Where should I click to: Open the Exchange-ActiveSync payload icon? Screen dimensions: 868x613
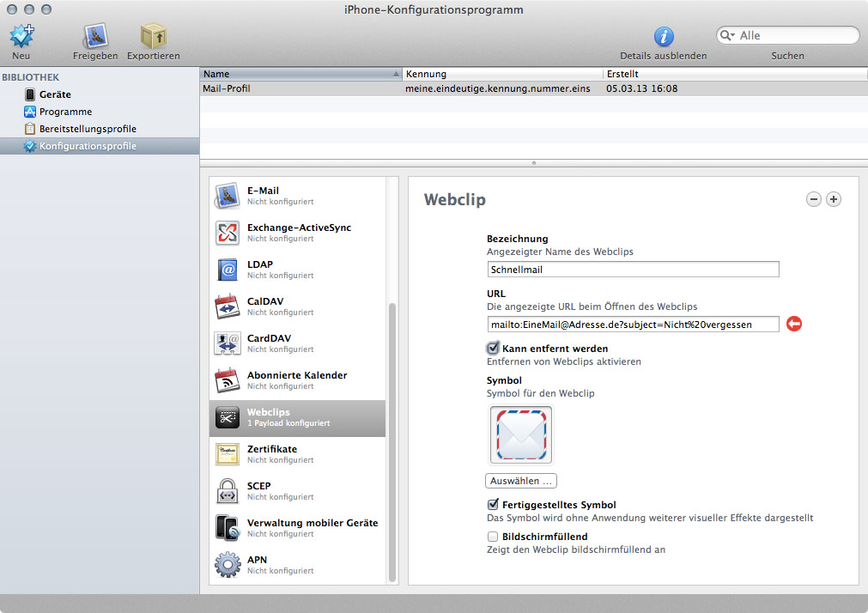(x=228, y=234)
